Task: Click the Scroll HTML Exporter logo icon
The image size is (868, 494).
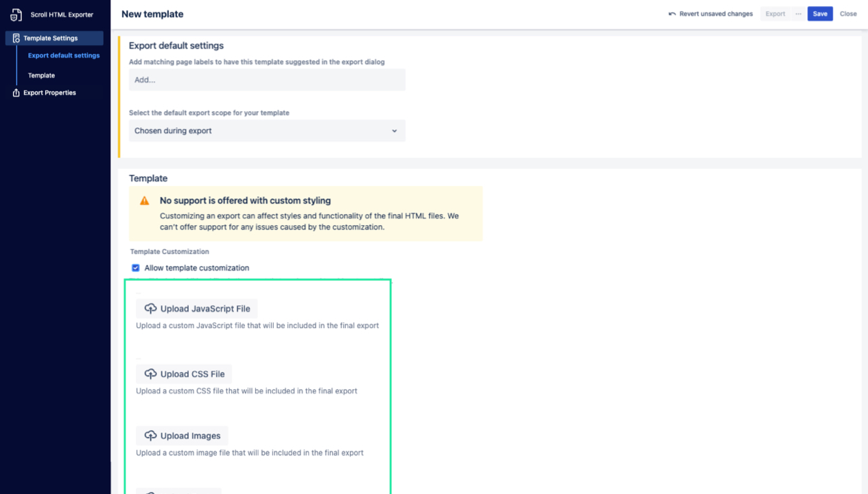Action: (x=16, y=14)
